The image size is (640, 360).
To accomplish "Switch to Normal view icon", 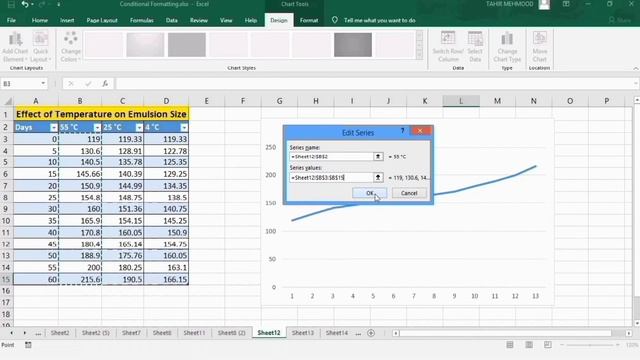I will (510, 345).
